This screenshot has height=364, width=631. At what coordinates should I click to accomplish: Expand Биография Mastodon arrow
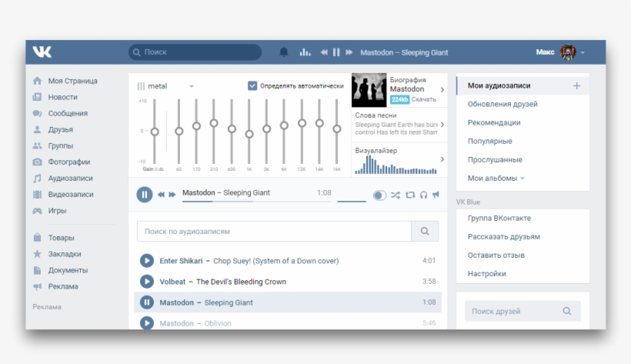442,90
